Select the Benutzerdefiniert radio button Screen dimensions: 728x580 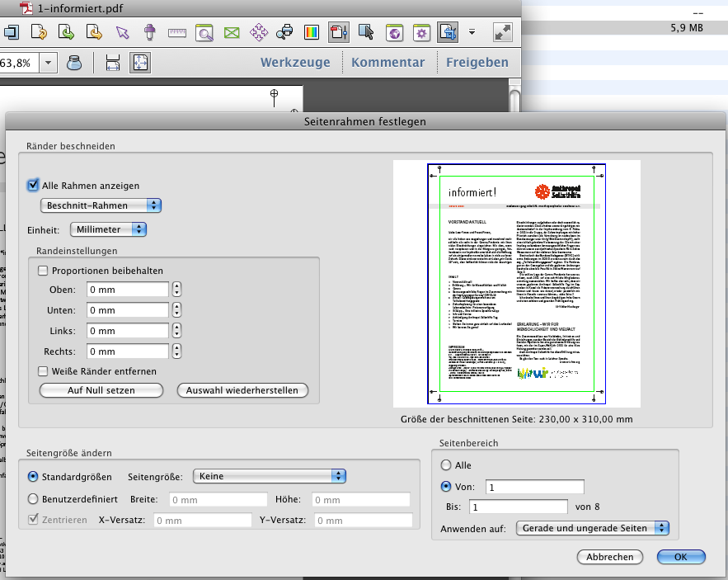click(x=32, y=498)
